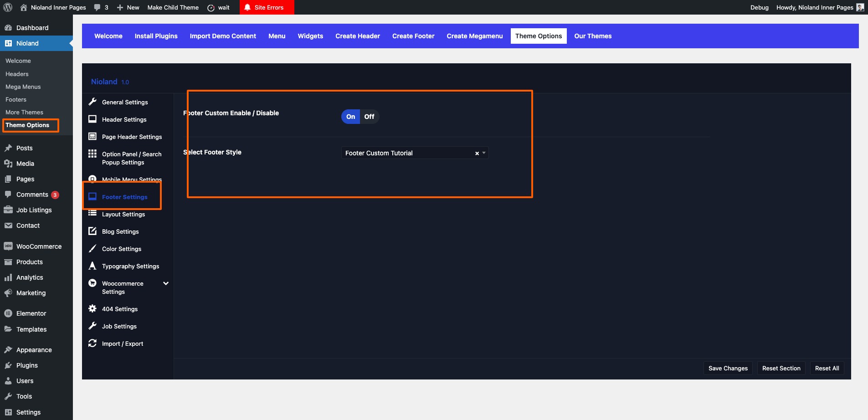Click the 404 Settings gear icon
The width and height of the screenshot is (868, 420).
[x=92, y=308]
